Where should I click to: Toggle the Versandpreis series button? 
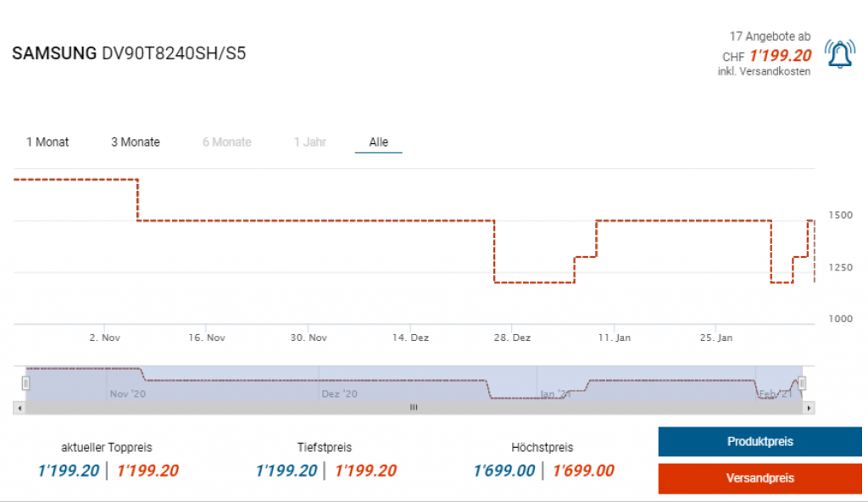point(759,478)
